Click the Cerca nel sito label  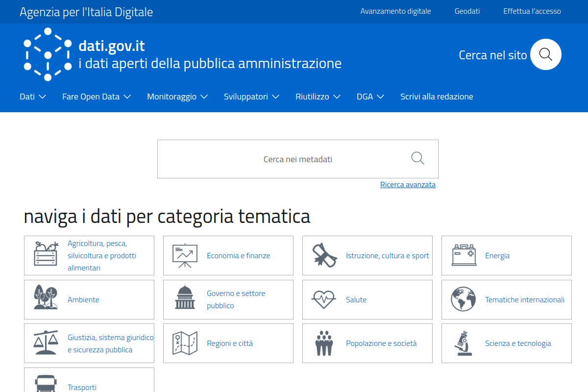pos(493,55)
